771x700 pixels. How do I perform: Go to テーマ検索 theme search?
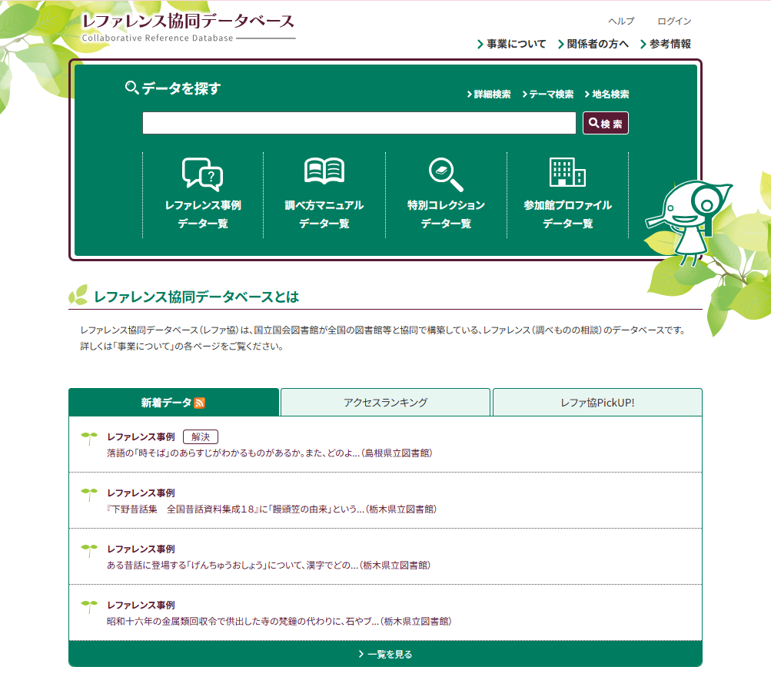[x=548, y=95]
